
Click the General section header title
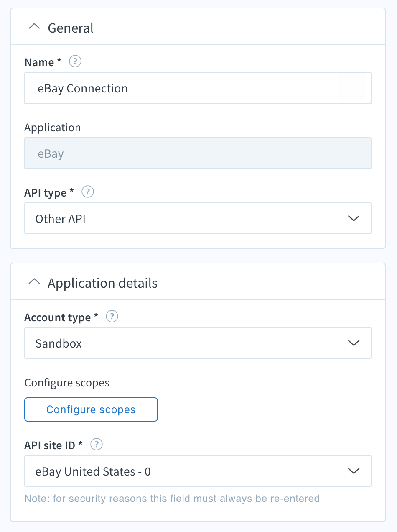pyautogui.click(x=71, y=28)
